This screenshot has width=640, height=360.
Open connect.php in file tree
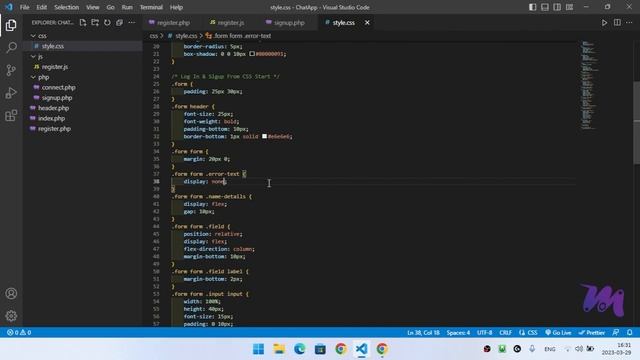pyautogui.click(x=58, y=87)
